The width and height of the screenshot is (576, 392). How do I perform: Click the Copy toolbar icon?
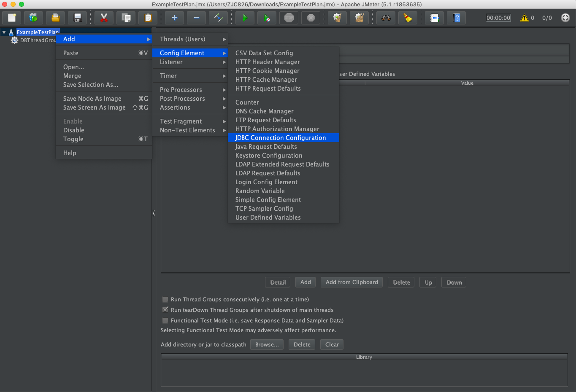(126, 18)
